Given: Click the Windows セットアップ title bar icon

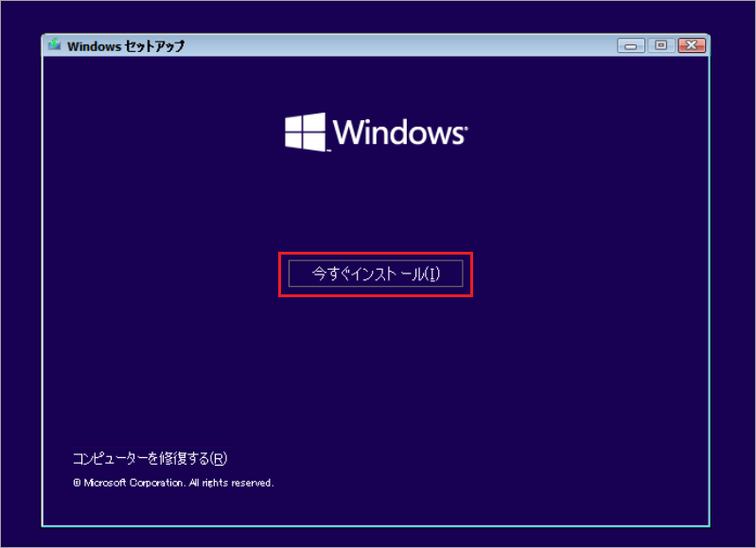Looking at the screenshot, I should 55,44.
